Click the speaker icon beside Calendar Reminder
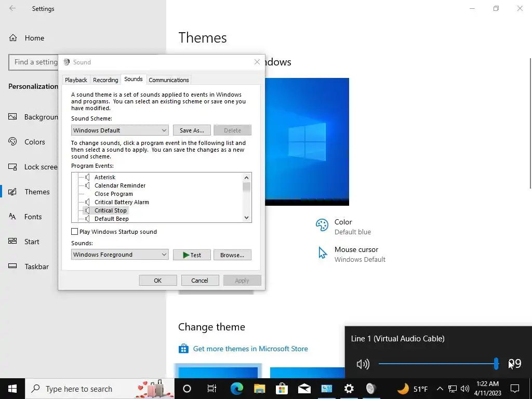This screenshot has height=399, width=532. click(x=87, y=185)
